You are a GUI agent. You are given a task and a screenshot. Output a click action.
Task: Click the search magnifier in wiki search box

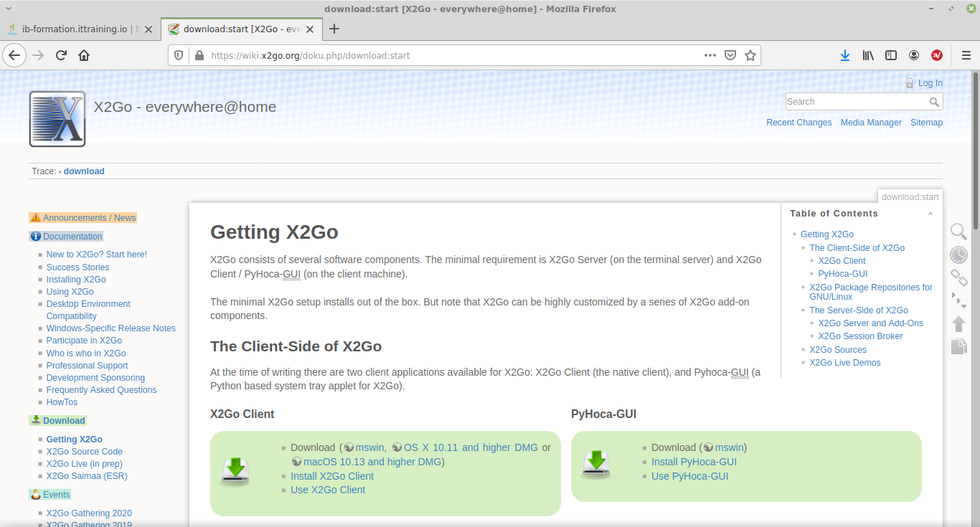point(934,102)
